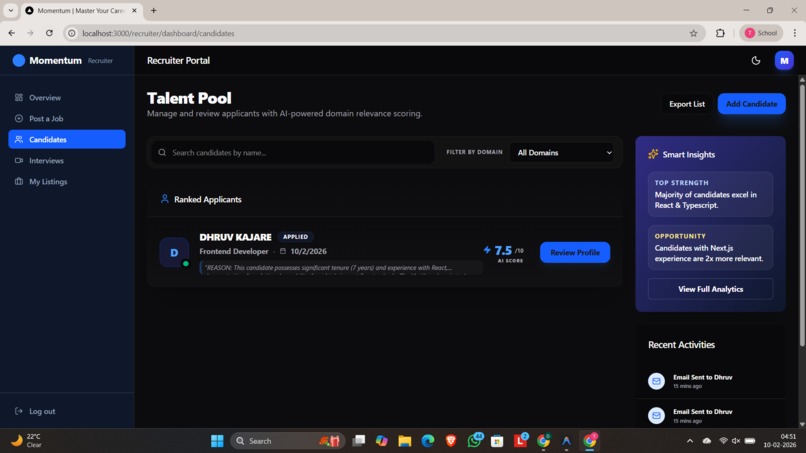
Task: Go to Interviews section
Action: click(x=67, y=160)
